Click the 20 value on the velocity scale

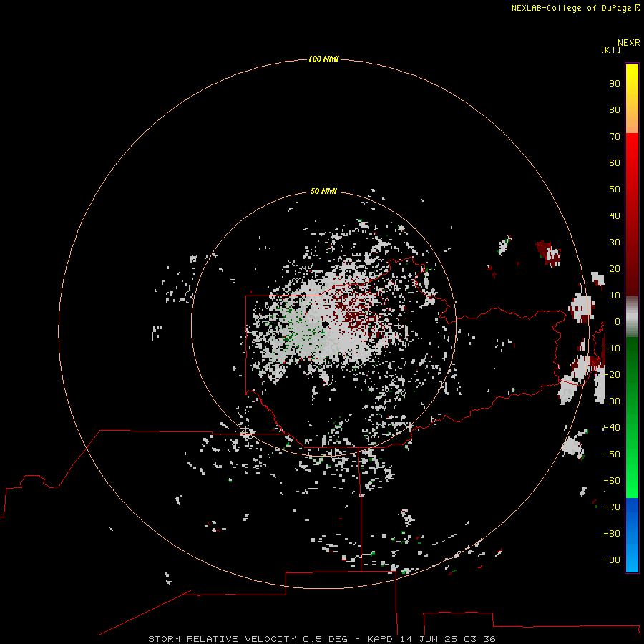tap(615, 268)
